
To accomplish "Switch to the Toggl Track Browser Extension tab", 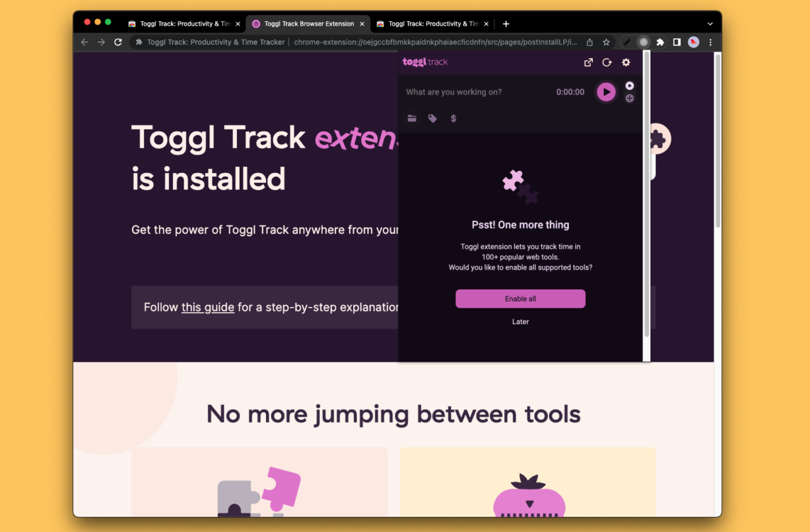I will coord(307,24).
